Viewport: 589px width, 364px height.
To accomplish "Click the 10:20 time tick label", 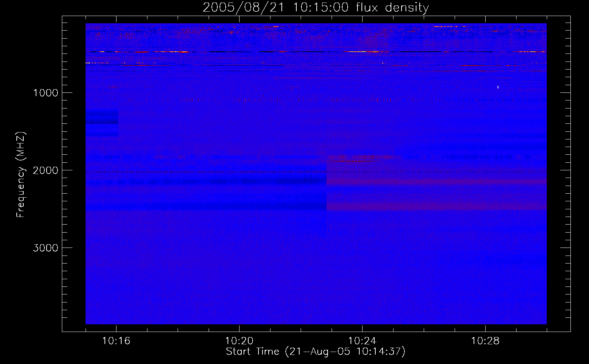I will [239, 341].
